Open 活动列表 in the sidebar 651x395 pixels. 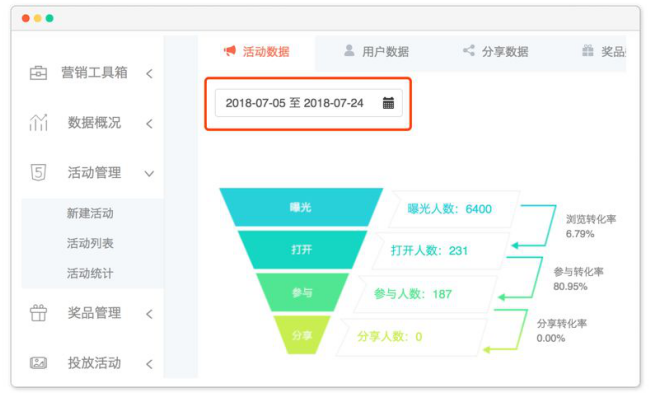(x=90, y=243)
